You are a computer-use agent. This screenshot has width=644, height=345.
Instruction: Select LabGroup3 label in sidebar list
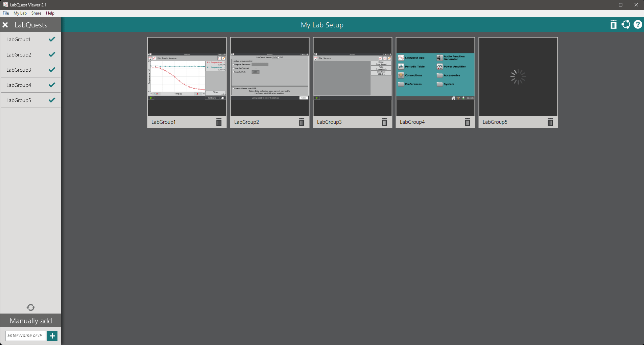pos(19,70)
